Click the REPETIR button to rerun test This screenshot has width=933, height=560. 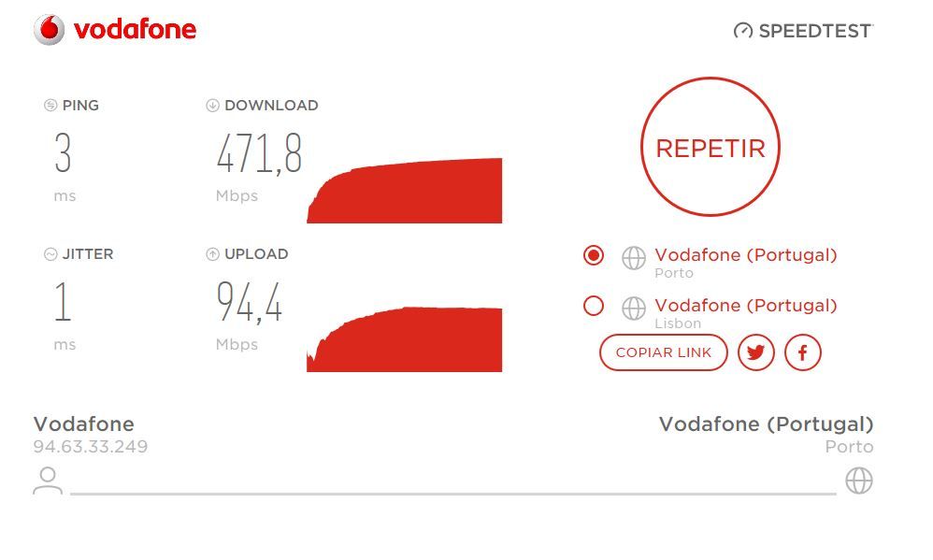(711, 147)
